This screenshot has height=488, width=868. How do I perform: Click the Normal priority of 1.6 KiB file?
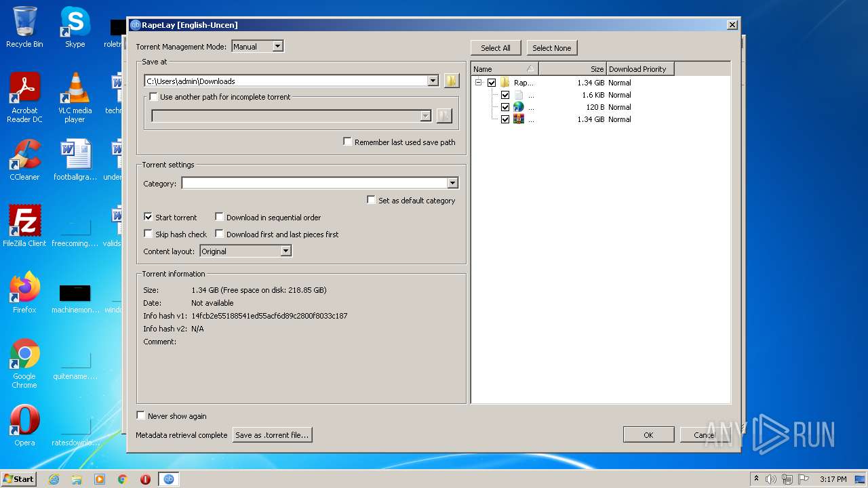point(620,95)
